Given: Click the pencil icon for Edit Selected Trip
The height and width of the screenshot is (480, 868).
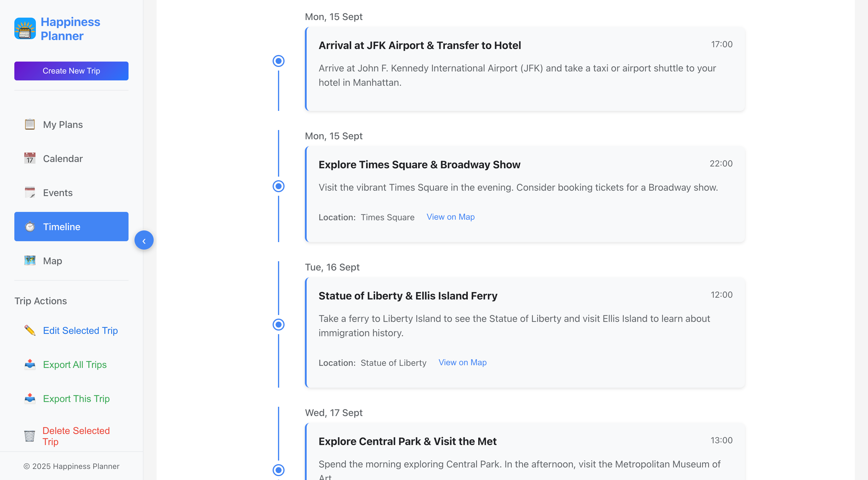Looking at the screenshot, I should pyautogui.click(x=30, y=331).
